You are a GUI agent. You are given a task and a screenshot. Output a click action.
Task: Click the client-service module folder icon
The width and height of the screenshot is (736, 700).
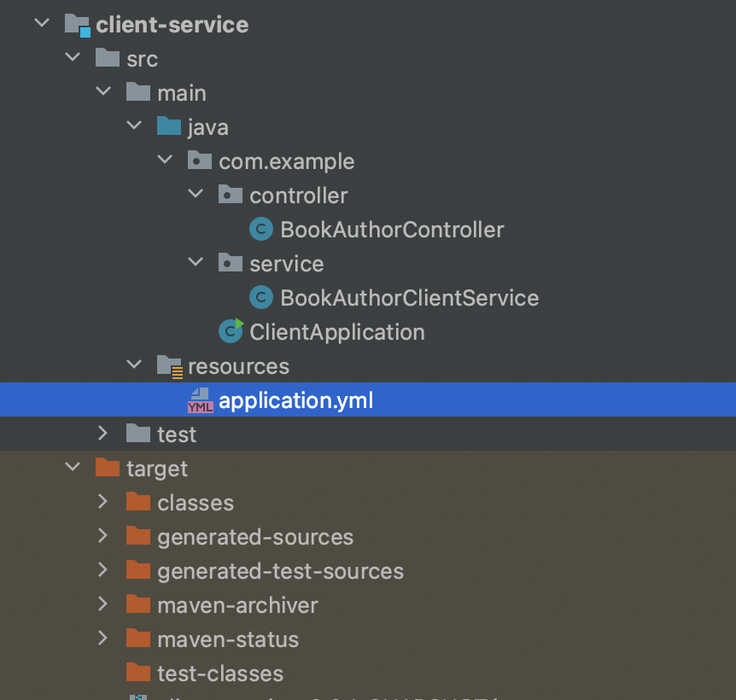[x=77, y=26]
